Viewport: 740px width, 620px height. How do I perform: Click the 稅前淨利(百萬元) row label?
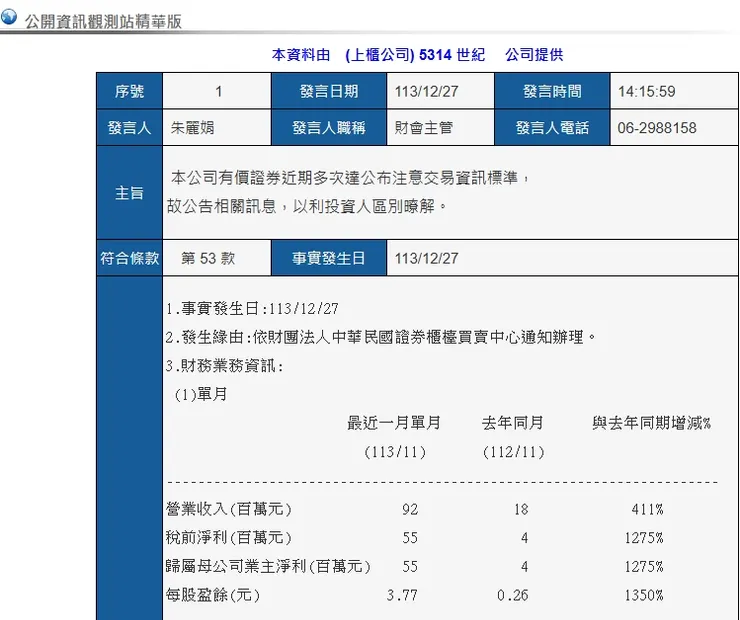tap(229, 537)
